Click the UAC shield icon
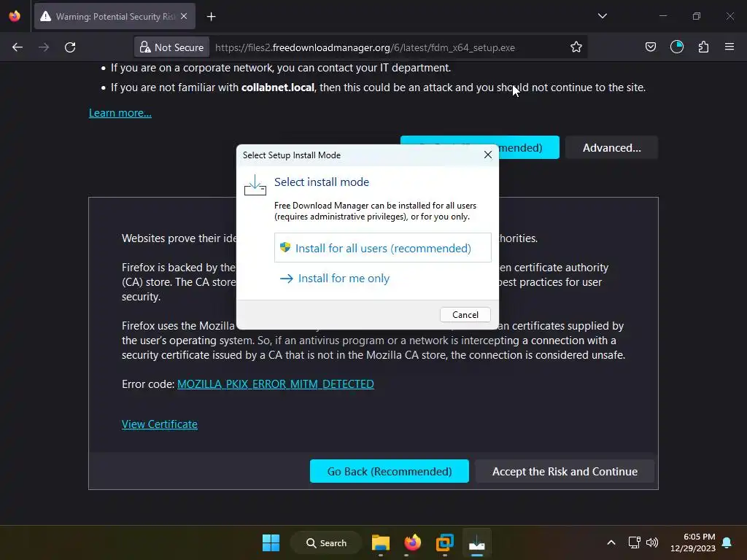The image size is (747, 560). [285, 247]
